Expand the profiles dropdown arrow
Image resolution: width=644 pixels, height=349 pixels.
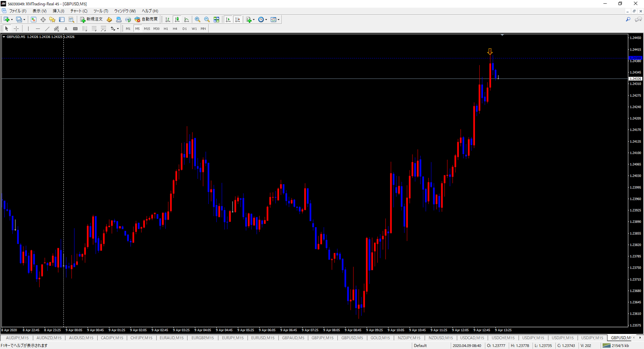(x=24, y=19)
